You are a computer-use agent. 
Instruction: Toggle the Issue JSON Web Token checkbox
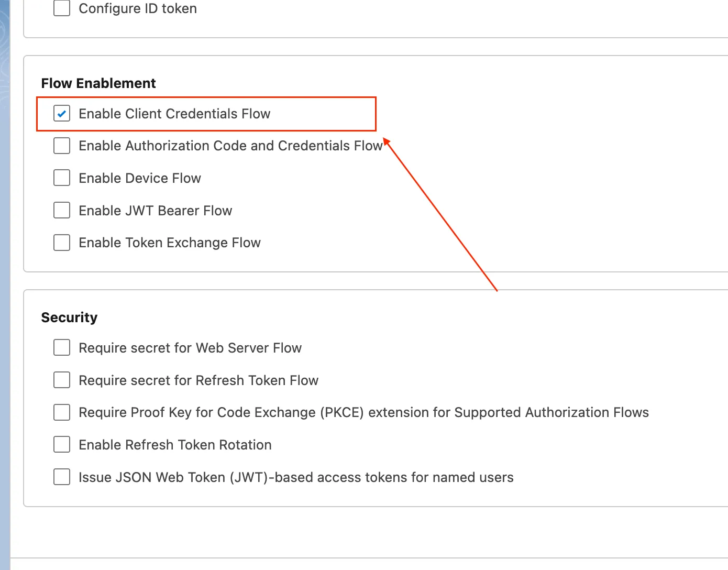pyautogui.click(x=62, y=477)
